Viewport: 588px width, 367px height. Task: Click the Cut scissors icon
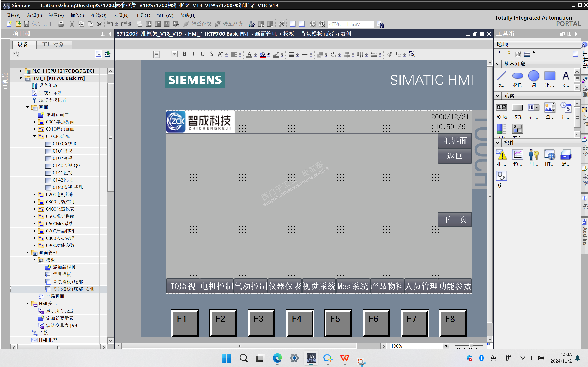click(x=72, y=24)
